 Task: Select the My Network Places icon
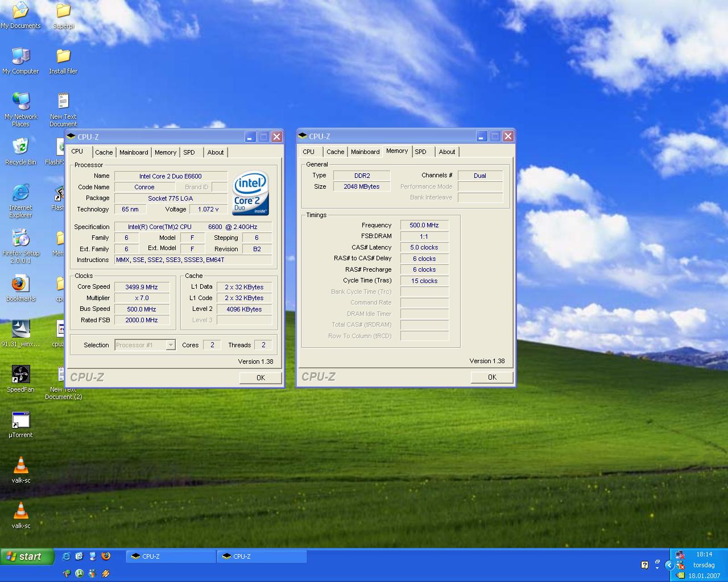20,110
